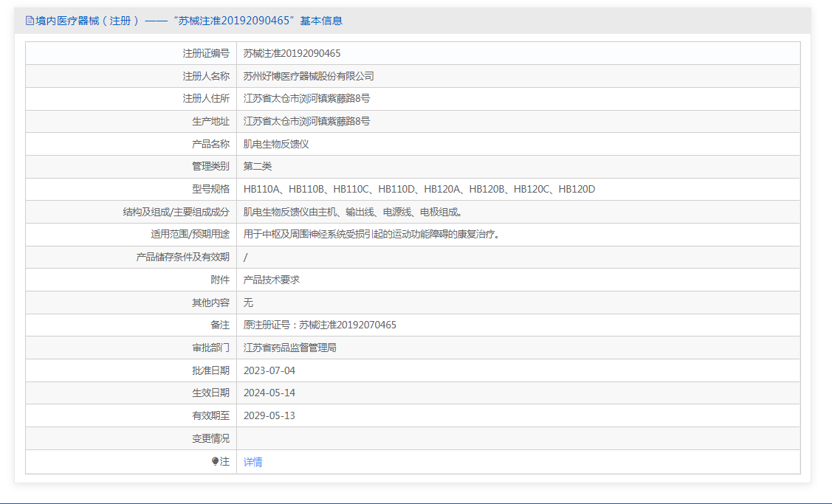Click the model list starting with HB110A
Viewport: 832px width, 504px height.
pyautogui.click(x=419, y=190)
